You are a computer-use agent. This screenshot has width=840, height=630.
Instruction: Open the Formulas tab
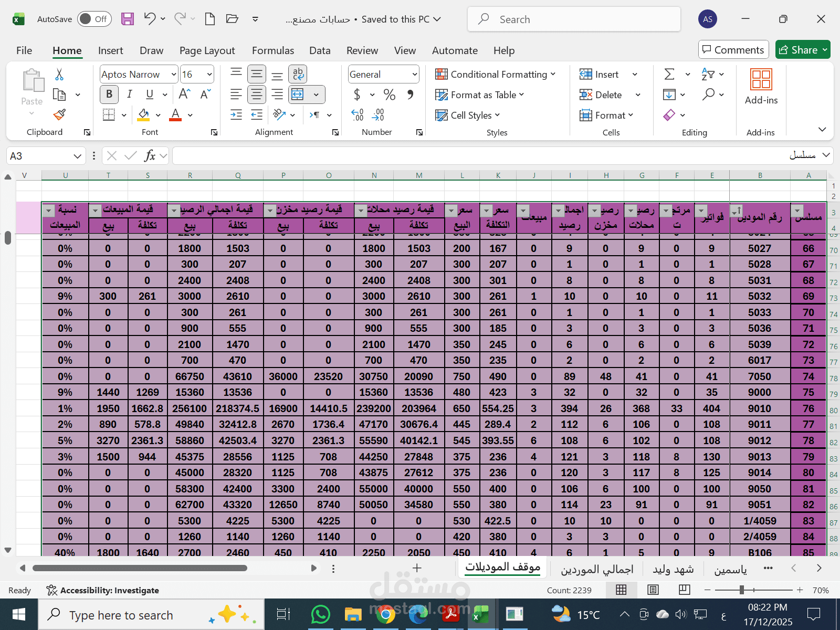point(272,50)
